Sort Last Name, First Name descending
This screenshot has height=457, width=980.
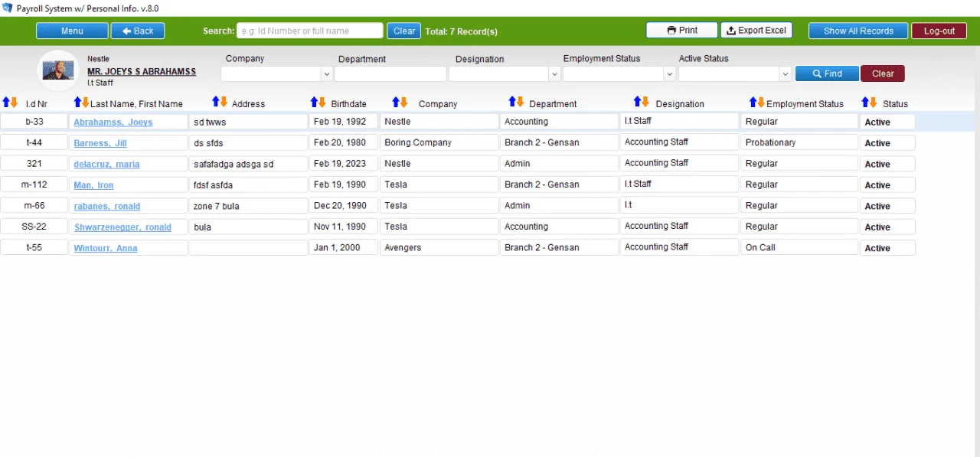point(86,103)
